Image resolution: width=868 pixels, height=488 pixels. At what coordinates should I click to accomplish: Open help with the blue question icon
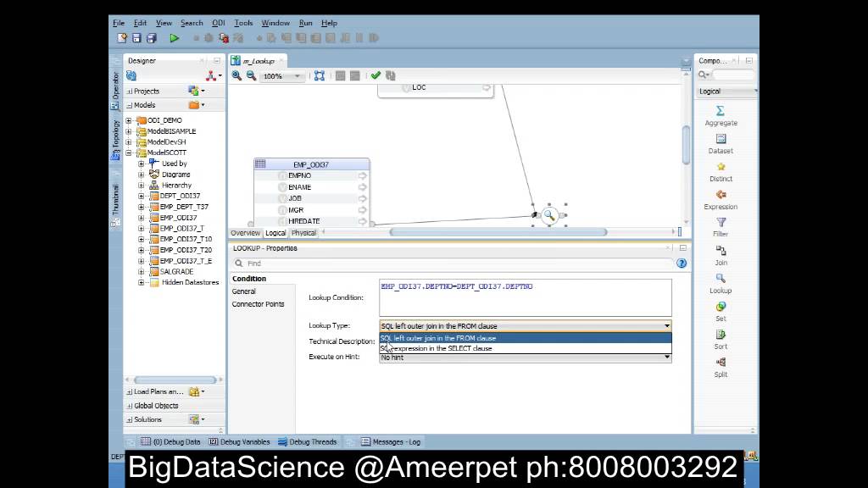(x=682, y=263)
